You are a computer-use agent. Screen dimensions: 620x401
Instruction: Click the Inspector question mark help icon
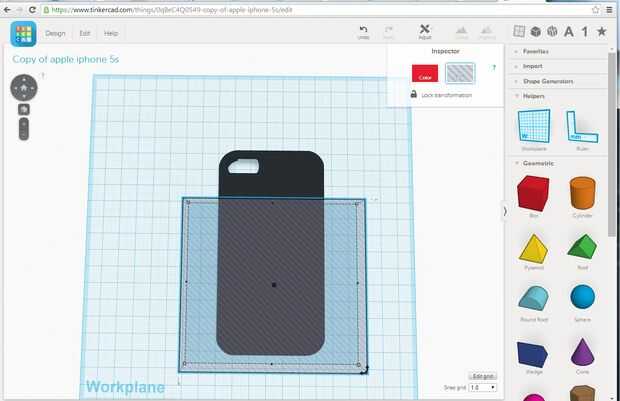pyautogui.click(x=493, y=68)
